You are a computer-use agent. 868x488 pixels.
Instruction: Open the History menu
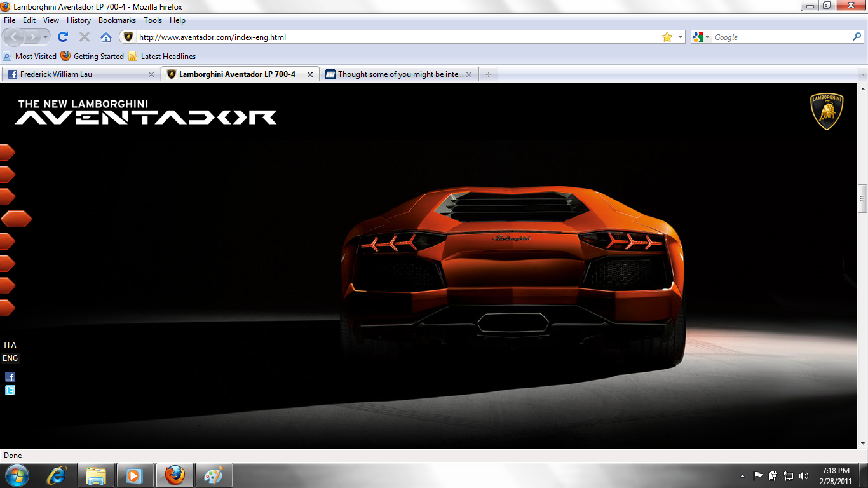coord(79,20)
